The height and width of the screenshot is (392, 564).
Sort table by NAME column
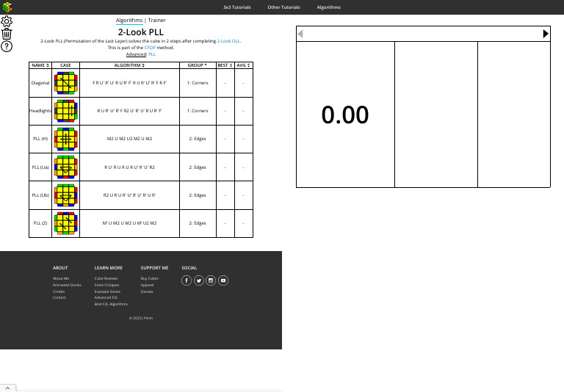40,65
